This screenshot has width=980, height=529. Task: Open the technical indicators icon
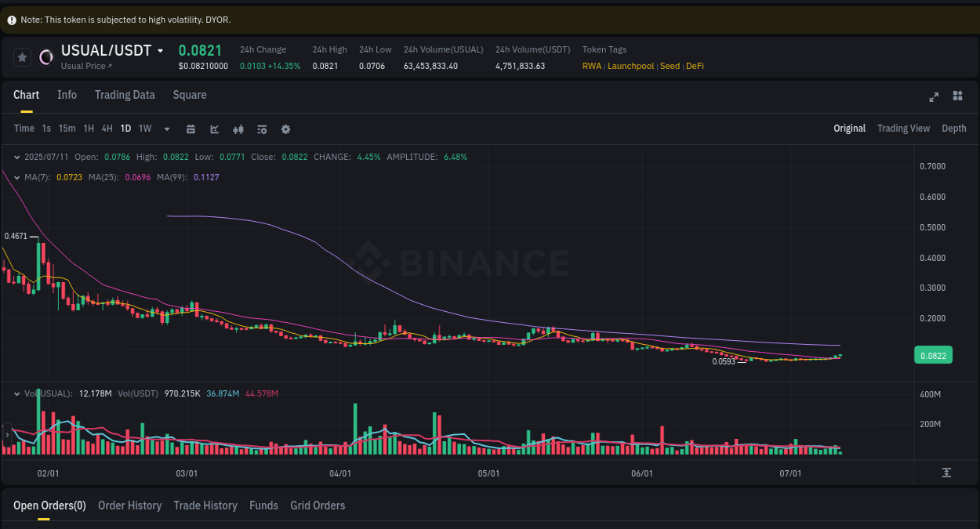(238, 129)
